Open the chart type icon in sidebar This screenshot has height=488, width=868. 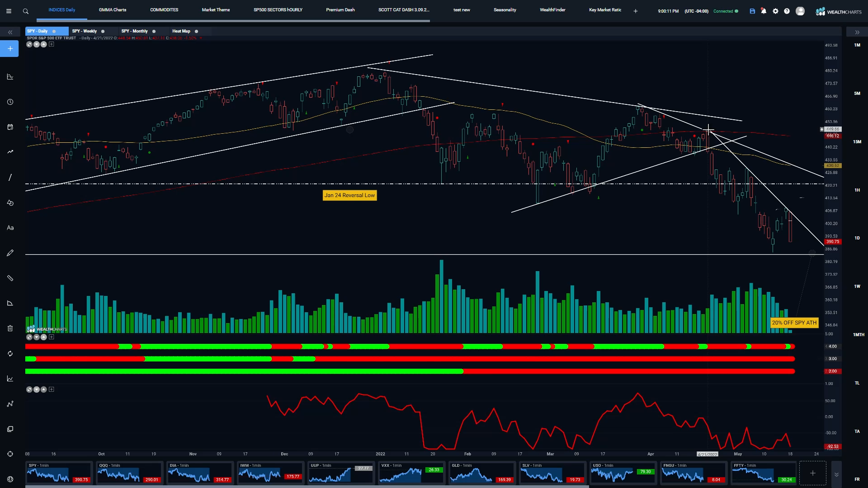click(x=10, y=76)
